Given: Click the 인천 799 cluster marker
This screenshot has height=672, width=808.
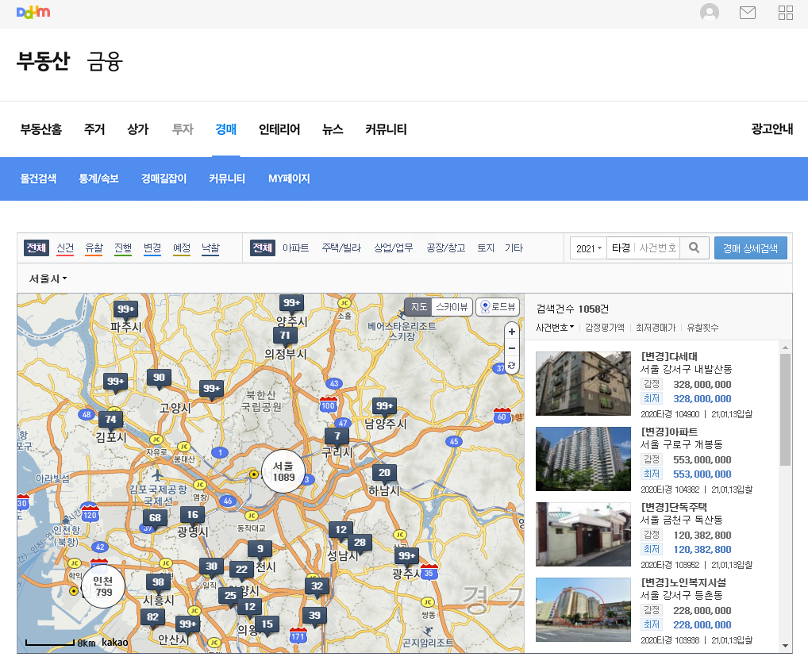Looking at the screenshot, I should [103, 586].
